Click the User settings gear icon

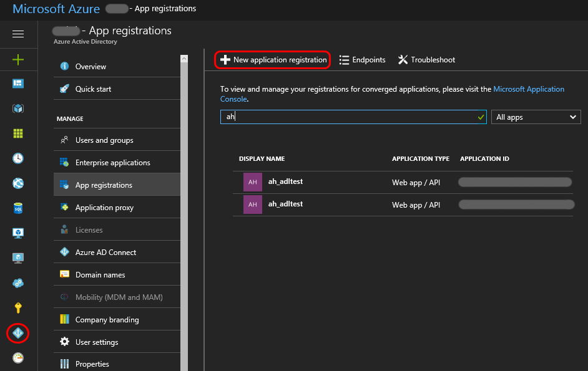pyautogui.click(x=64, y=342)
